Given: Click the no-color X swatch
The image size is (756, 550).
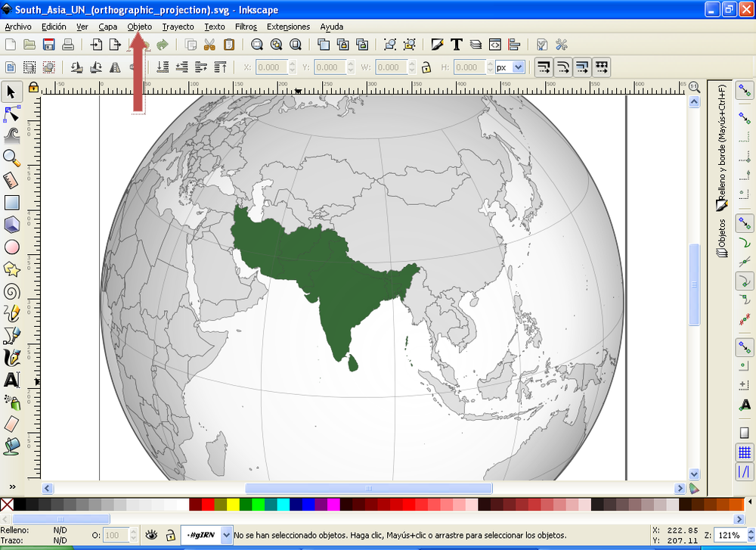Looking at the screenshot, I should pos(7,505).
